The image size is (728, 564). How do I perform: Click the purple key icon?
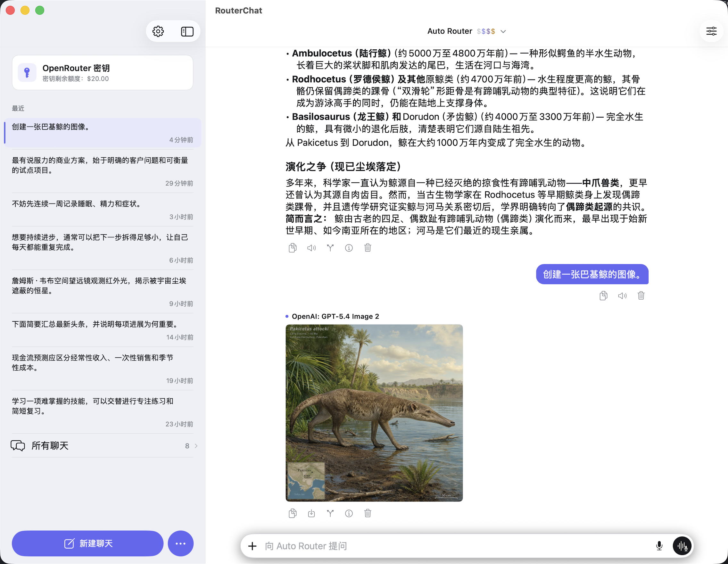[27, 73]
